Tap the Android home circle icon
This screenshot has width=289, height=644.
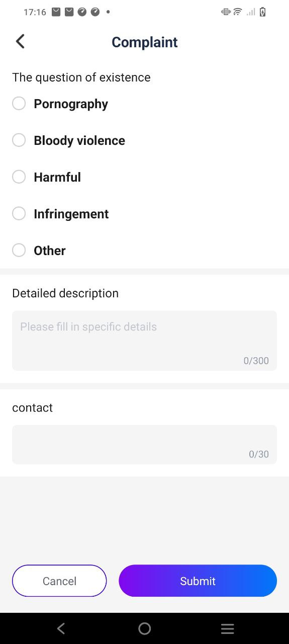click(144, 628)
